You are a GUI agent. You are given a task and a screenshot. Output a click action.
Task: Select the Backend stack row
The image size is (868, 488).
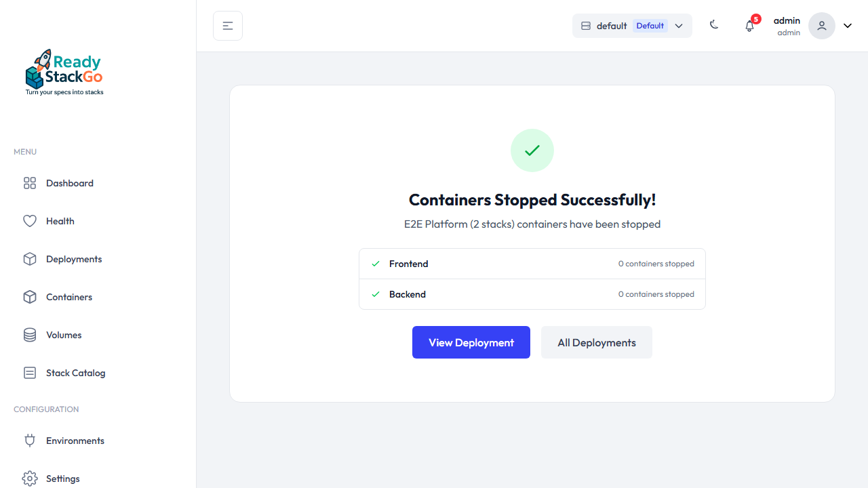pos(532,294)
